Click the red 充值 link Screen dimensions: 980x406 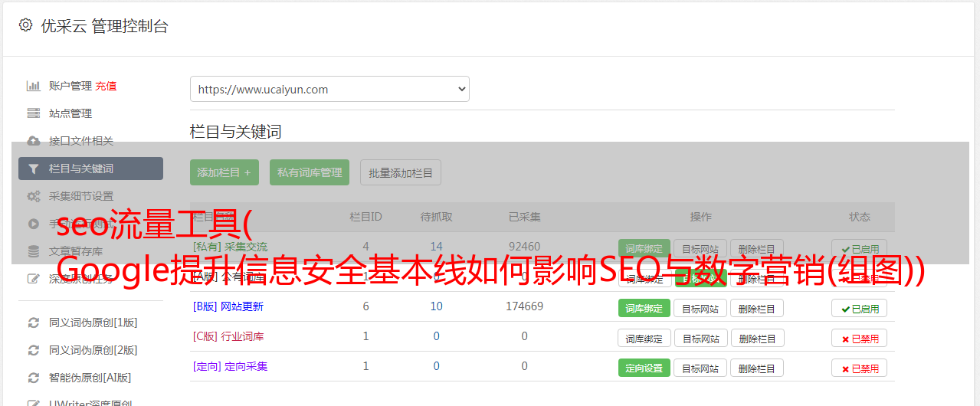pyautogui.click(x=106, y=86)
